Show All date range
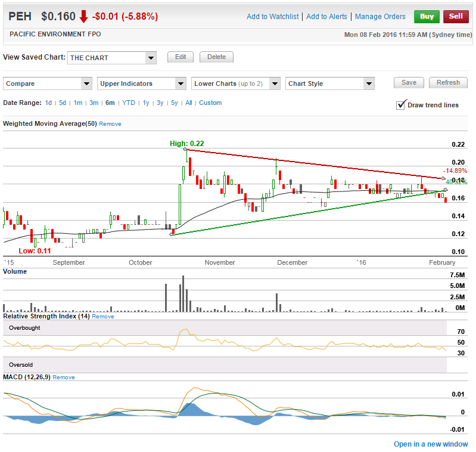476x452 pixels. [188, 103]
